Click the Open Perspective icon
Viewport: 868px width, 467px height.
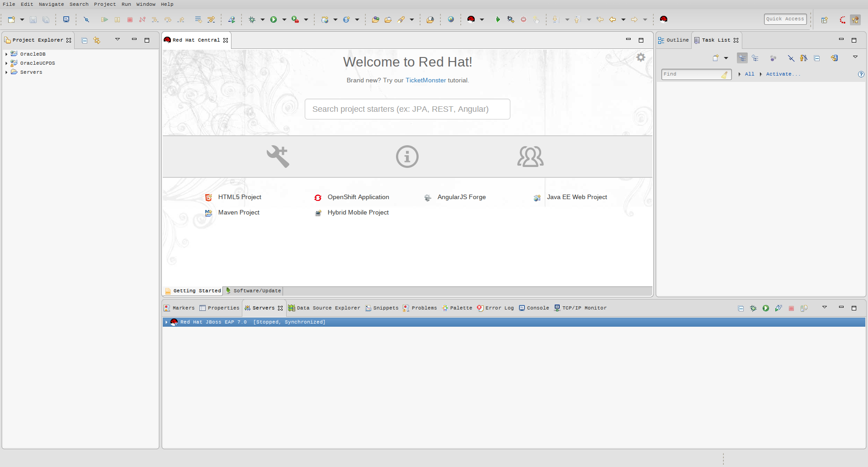tap(825, 20)
